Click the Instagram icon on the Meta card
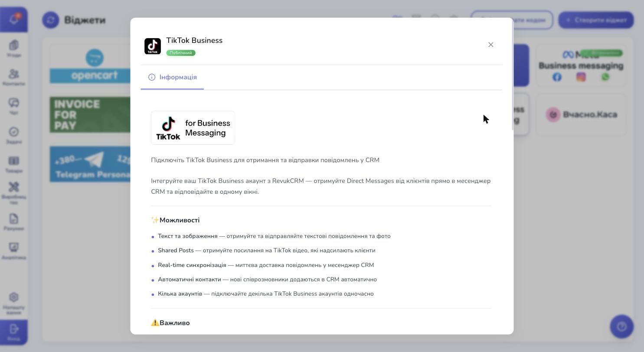Image resolution: width=644 pixels, height=352 pixels. click(x=581, y=77)
